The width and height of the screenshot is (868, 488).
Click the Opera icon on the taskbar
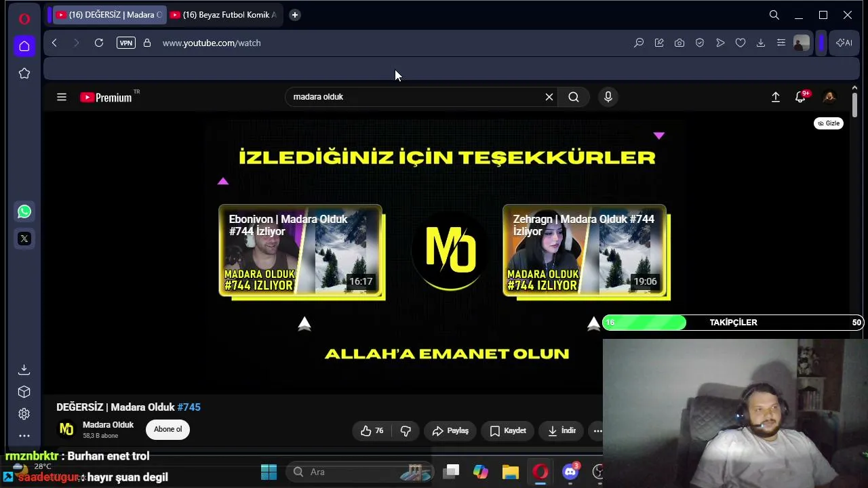coord(540,472)
